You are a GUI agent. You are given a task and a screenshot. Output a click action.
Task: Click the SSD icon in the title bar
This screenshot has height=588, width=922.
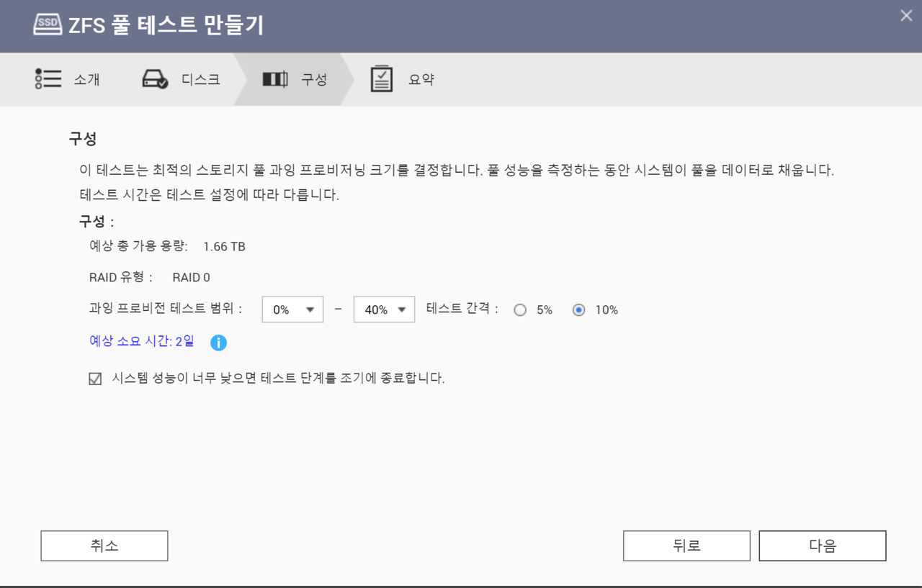click(x=48, y=25)
